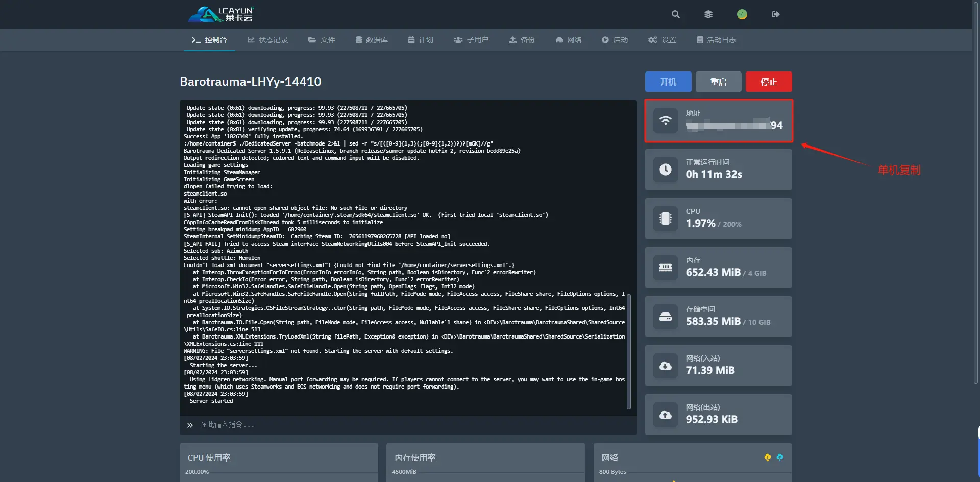Open the 备份 tab

pyautogui.click(x=522, y=40)
